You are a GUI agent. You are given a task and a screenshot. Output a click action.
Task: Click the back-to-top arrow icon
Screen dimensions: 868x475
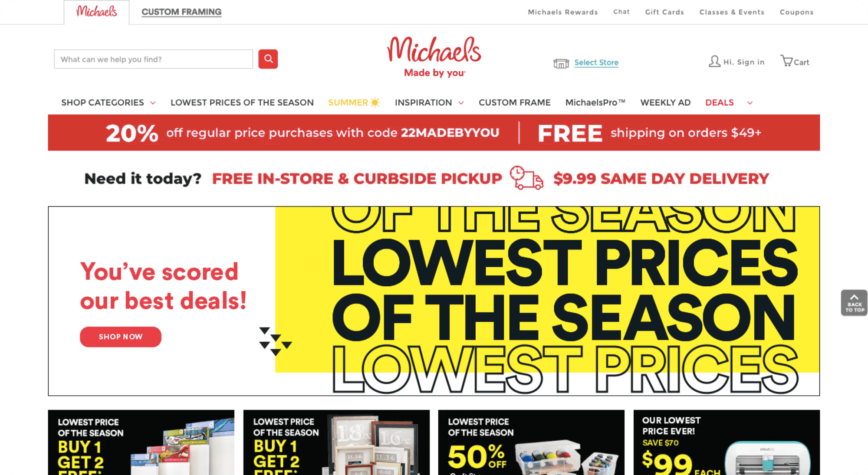(x=854, y=299)
